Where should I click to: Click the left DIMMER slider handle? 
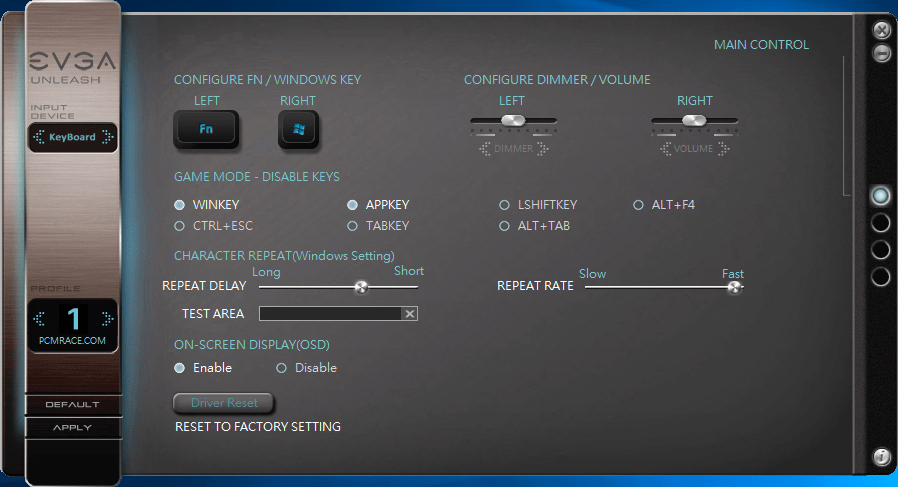tap(513, 120)
